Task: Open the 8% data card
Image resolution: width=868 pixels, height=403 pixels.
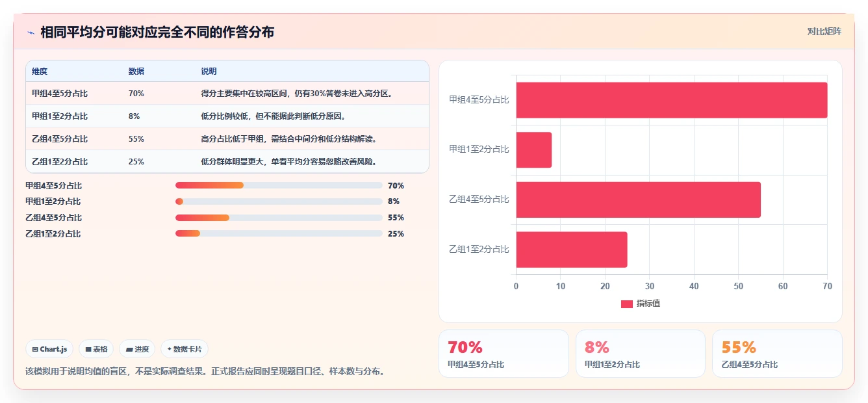Action: pos(641,354)
